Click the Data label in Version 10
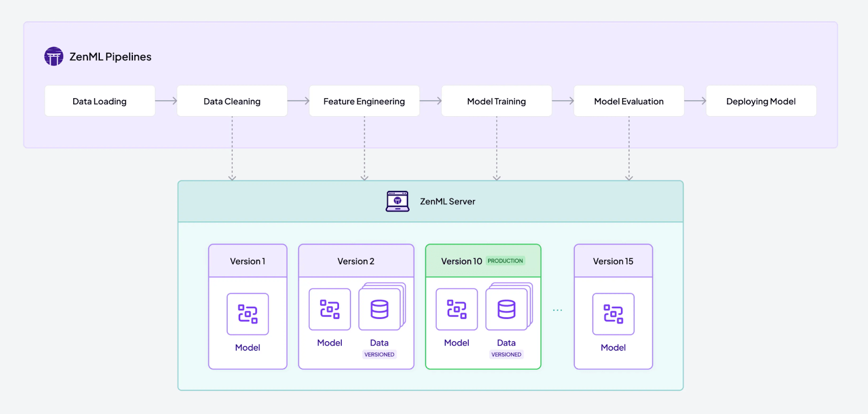Viewport: 868px width, 414px height. [x=506, y=343]
